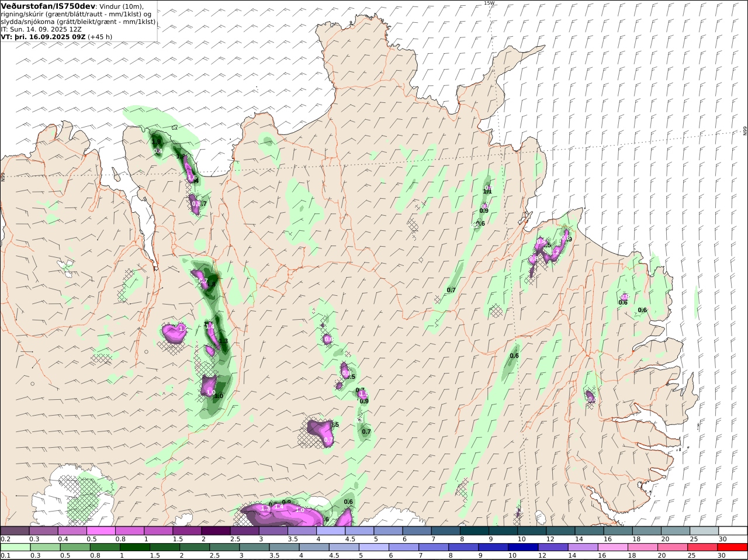Click the 66N latitude label on right map edge
Screen dimensions: 748x560
745,132
